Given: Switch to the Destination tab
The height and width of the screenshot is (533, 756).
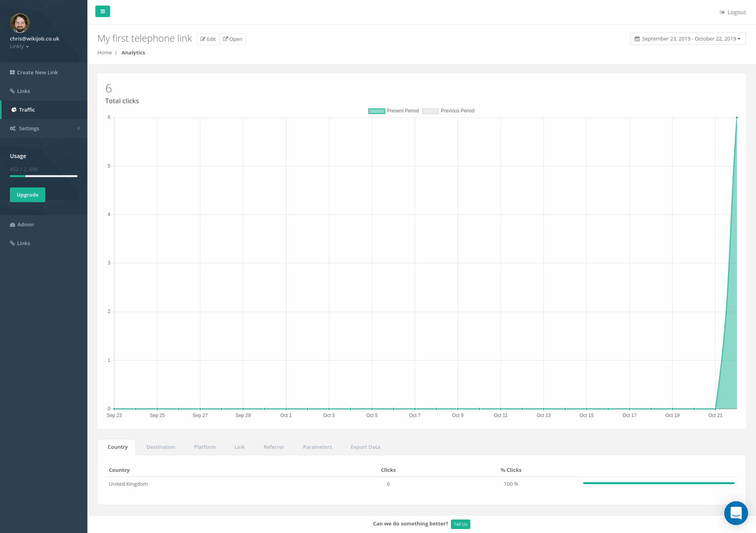Looking at the screenshot, I should [x=160, y=447].
